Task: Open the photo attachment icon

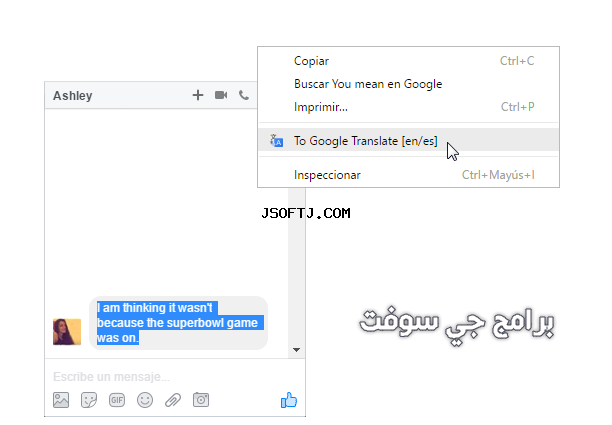Action: [x=61, y=400]
